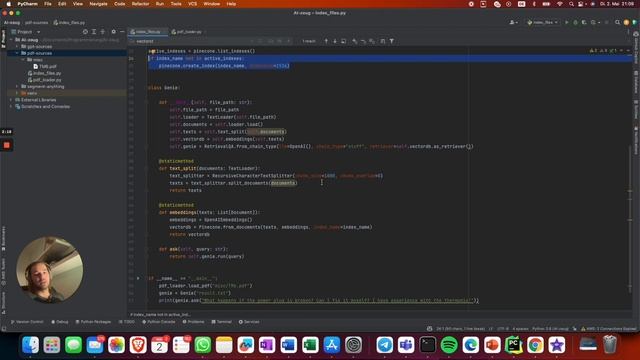Open Finder from the dock
The height and width of the screenshot is (360, 640).
(30, 345)
